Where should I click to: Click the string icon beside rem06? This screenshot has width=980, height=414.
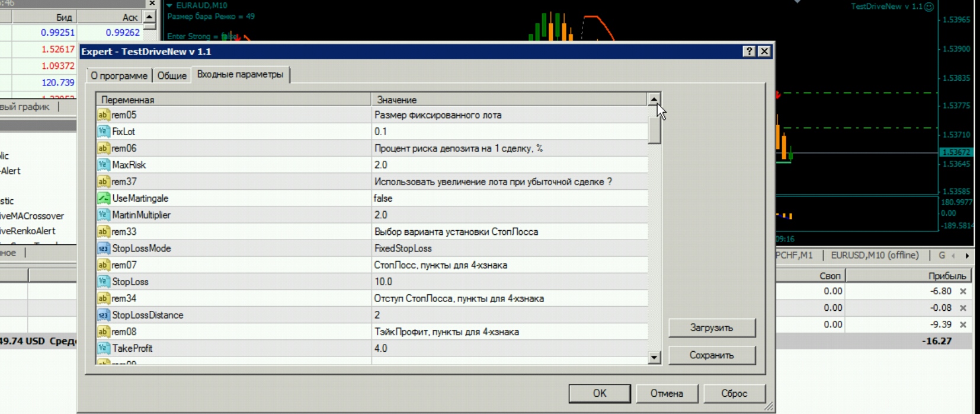click(103, 148)
